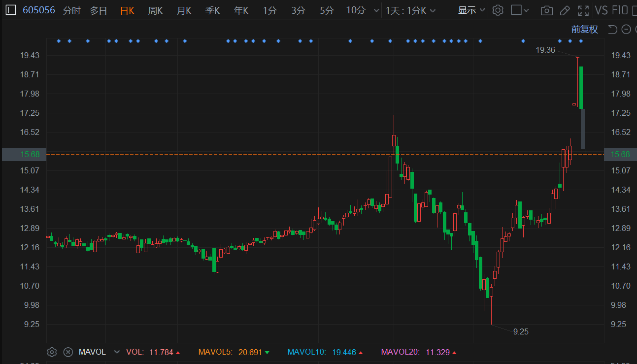Expand the MAVOL indicator selector dropdown
This screenshot has height=364, width=637.
point(117,352)
